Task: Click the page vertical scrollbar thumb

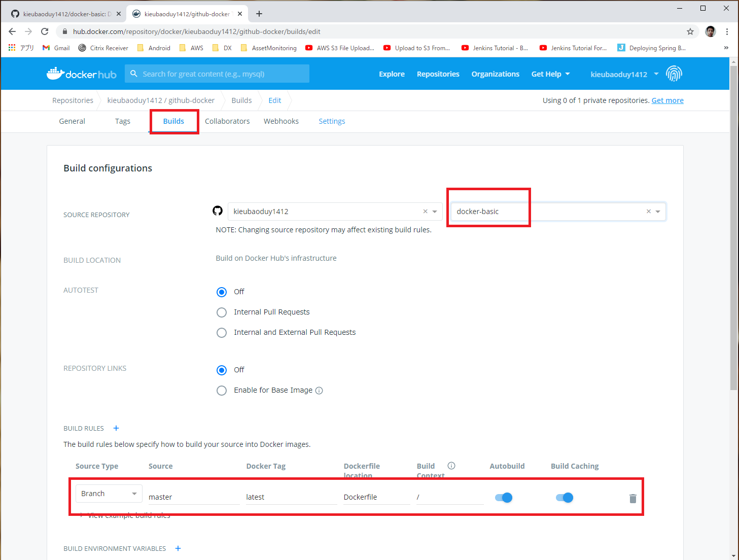Action: tap(734, 228)
